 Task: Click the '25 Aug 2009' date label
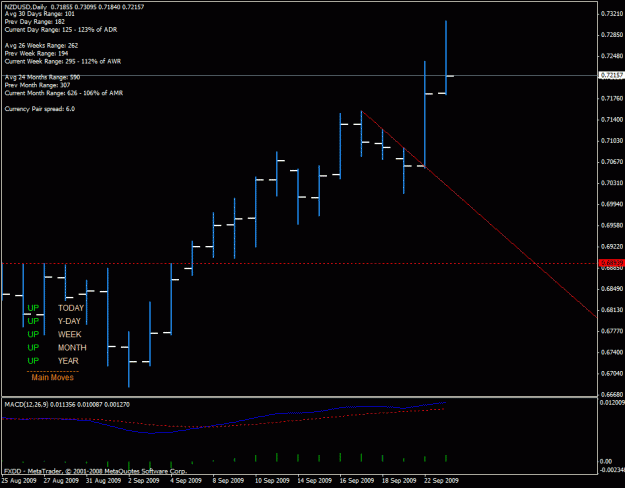coord(19,481)
